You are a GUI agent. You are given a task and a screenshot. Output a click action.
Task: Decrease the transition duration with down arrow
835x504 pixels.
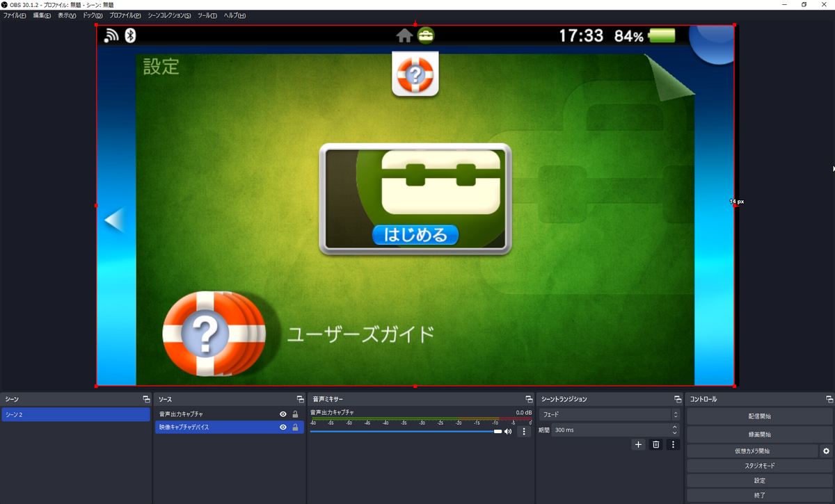675,433
